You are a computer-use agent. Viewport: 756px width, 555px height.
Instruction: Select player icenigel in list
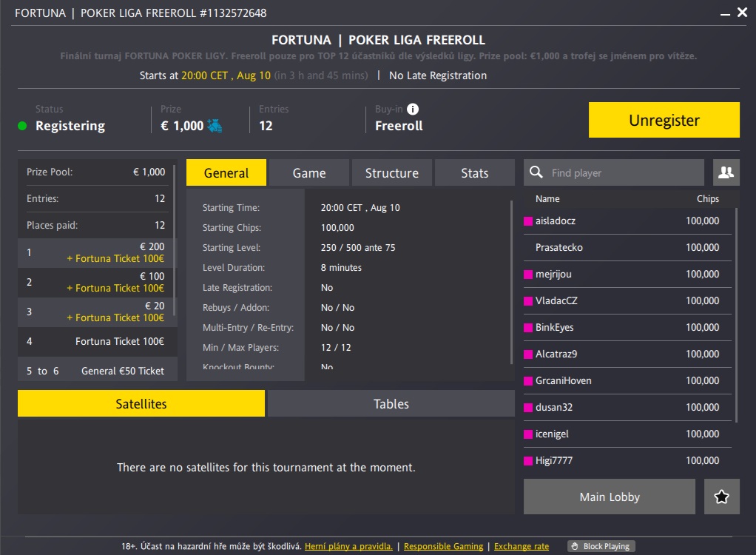coord(628,434)
